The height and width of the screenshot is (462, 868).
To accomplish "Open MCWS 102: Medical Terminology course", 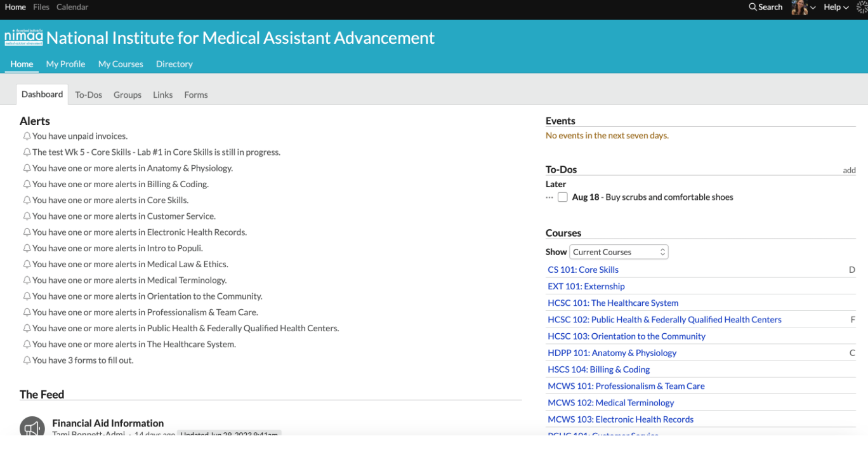I will coord(611,403).
